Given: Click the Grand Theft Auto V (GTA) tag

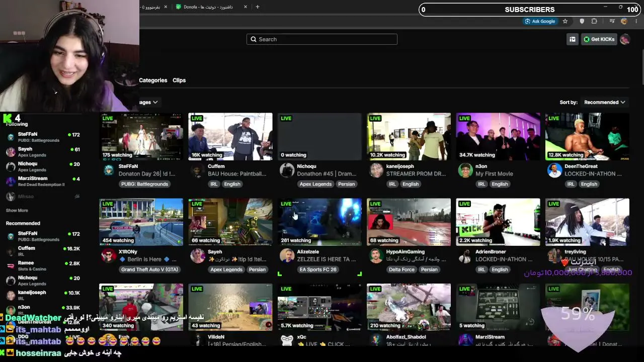Looking at the screenshot, I should [150, 269].
